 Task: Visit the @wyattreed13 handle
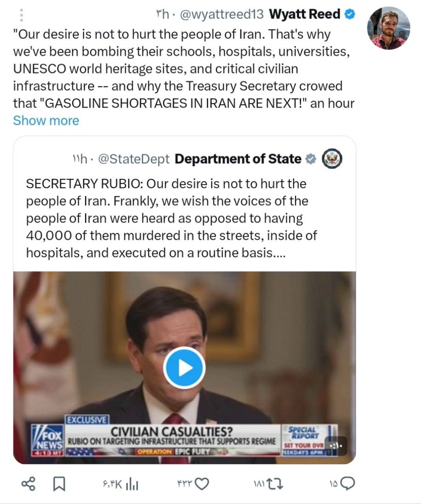pyautogui.click(x=221, y=15)
